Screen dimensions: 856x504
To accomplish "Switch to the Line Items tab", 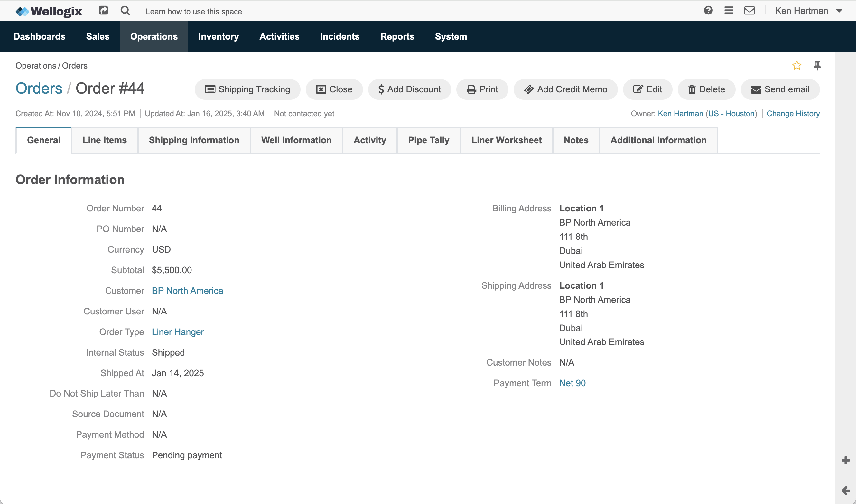I will (104, 140).
